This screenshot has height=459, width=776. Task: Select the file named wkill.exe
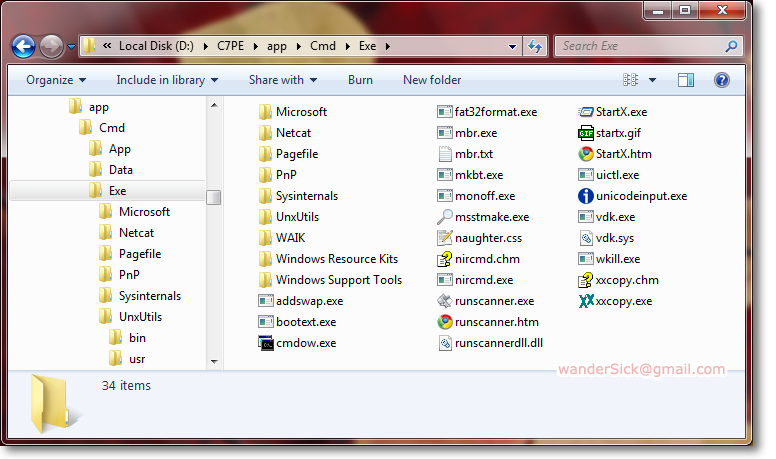(609, 259)
